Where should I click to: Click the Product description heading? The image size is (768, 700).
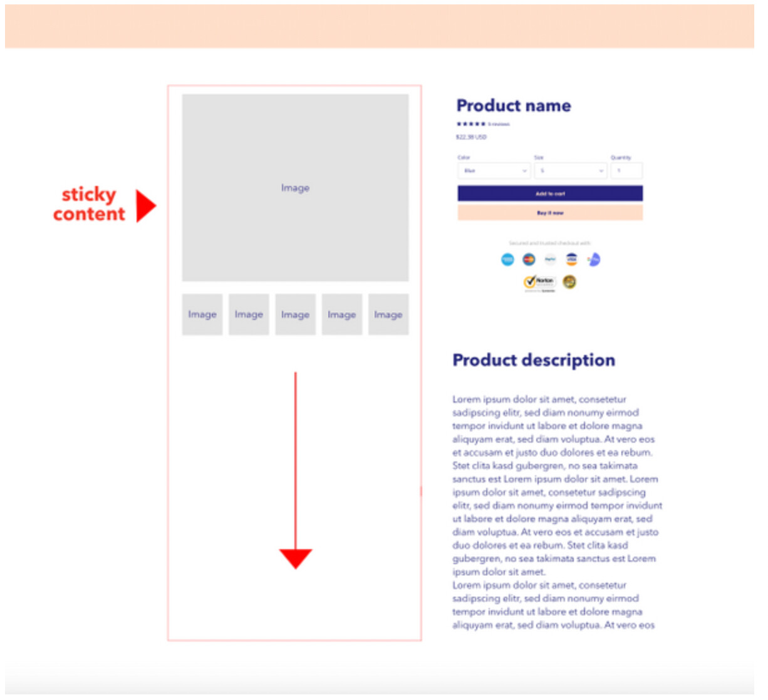pyautogui.click(x=534, y=360)
